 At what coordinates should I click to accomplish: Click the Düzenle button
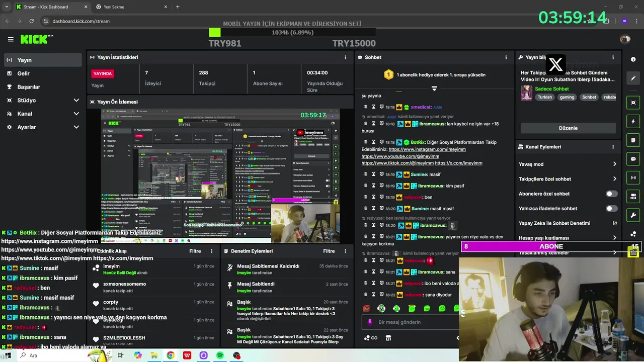(568, 128)
